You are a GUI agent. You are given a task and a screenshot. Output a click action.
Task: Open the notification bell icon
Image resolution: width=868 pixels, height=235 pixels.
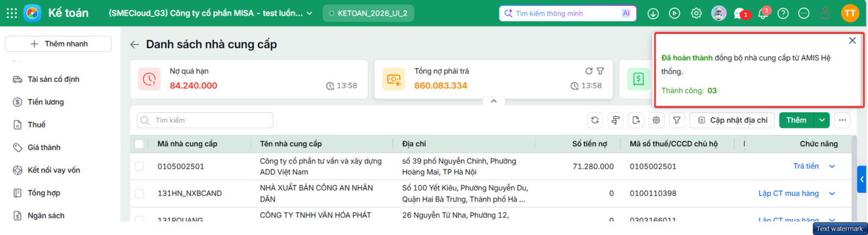point(763,14)
